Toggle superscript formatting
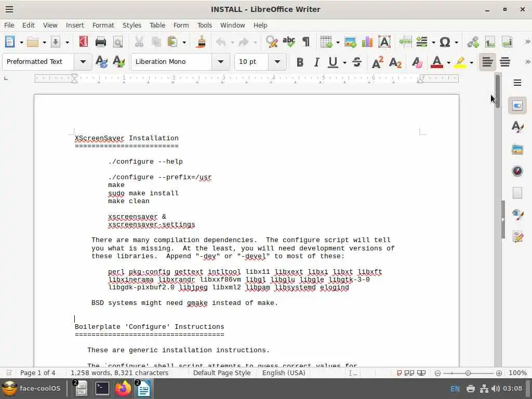 [378, 62]
